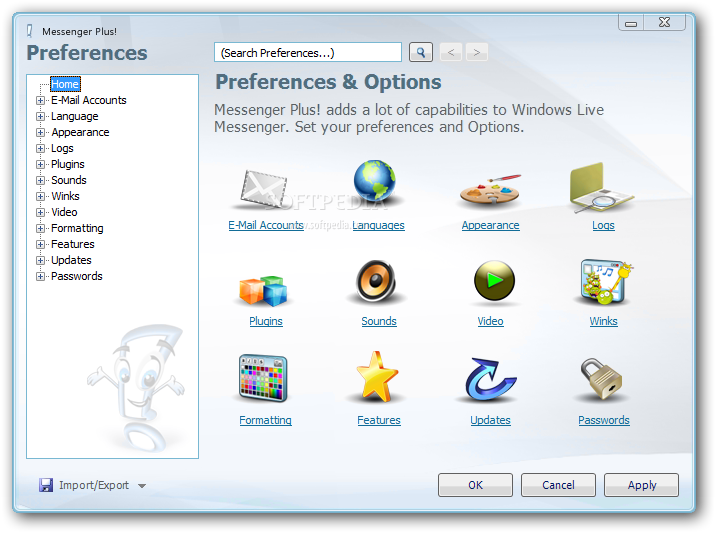The width and height of the screenshot is (716, 533).
Task: Click the Winks cartoon icon
Action: [x=605, y=283]
